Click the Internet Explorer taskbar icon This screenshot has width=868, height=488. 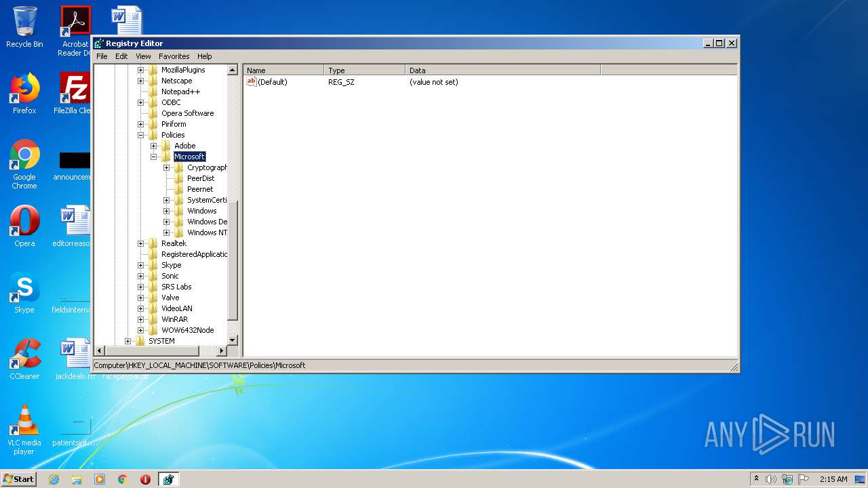[54, 479]
